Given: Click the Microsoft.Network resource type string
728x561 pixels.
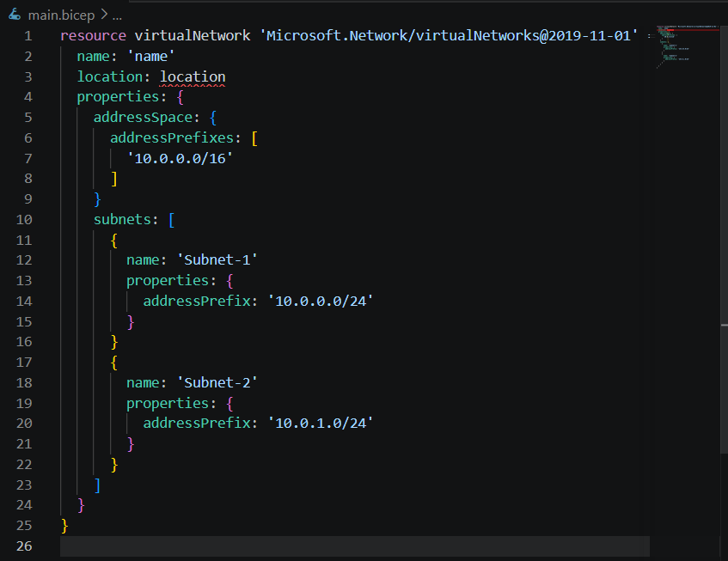Looking at the screenshot, I should click(x=450, y=35).
